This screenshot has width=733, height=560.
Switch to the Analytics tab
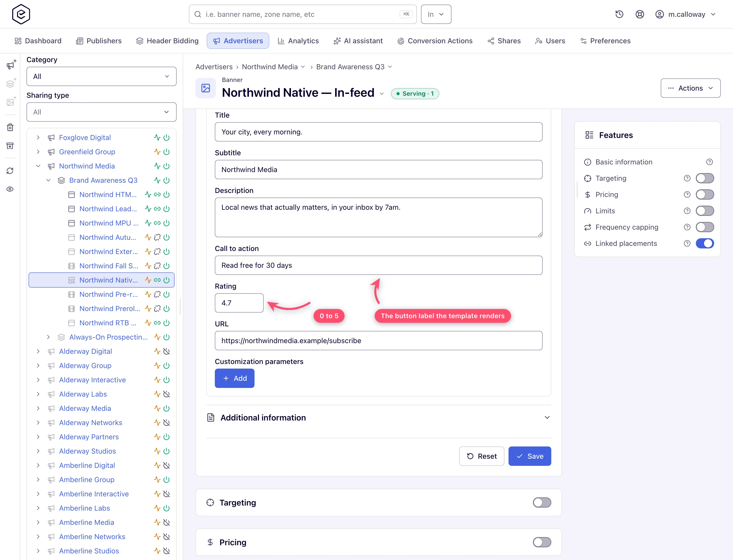pos(298,41)
